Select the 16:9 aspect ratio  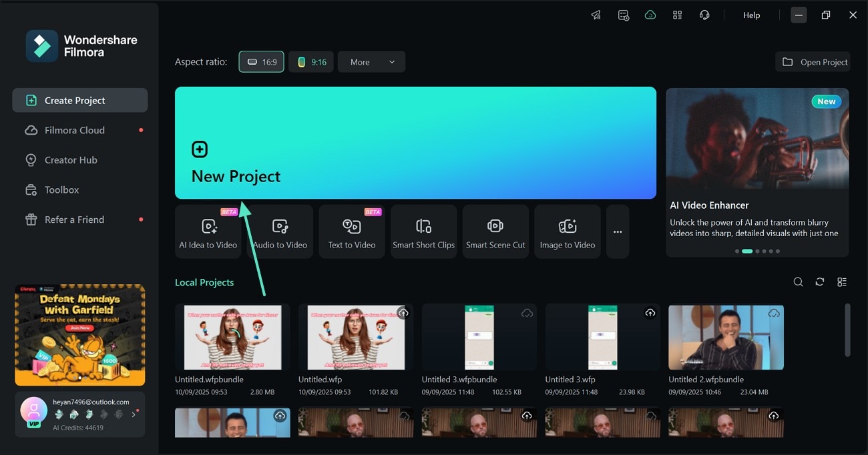coord(261,61)
